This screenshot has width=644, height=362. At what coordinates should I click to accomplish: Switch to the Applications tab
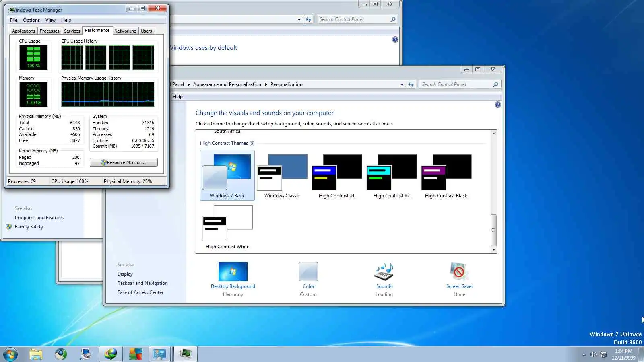(x=24, y=31)
